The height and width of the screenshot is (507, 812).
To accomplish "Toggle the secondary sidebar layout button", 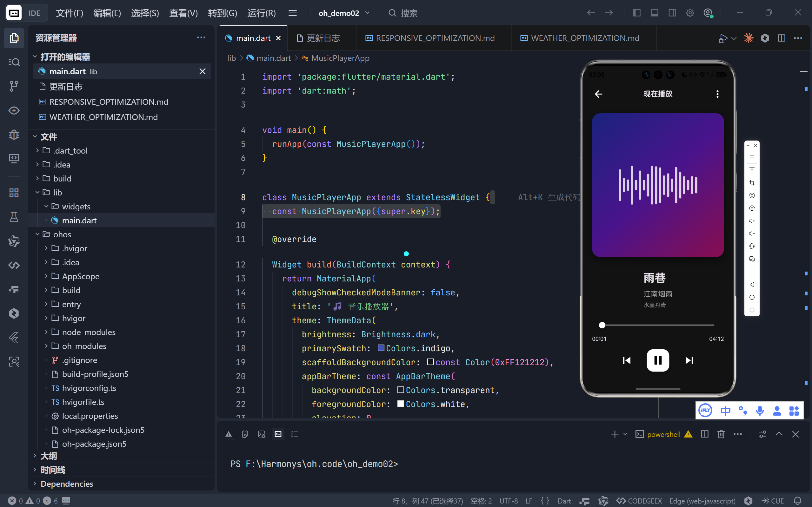I will tap(672, 13).
